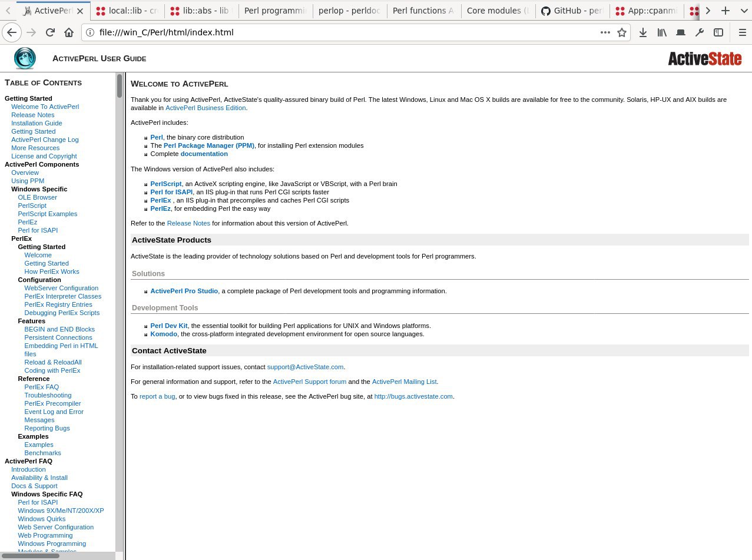Open OLE Browser sidebar link
This screenshot has height=560, width=752.
point(37,197)
